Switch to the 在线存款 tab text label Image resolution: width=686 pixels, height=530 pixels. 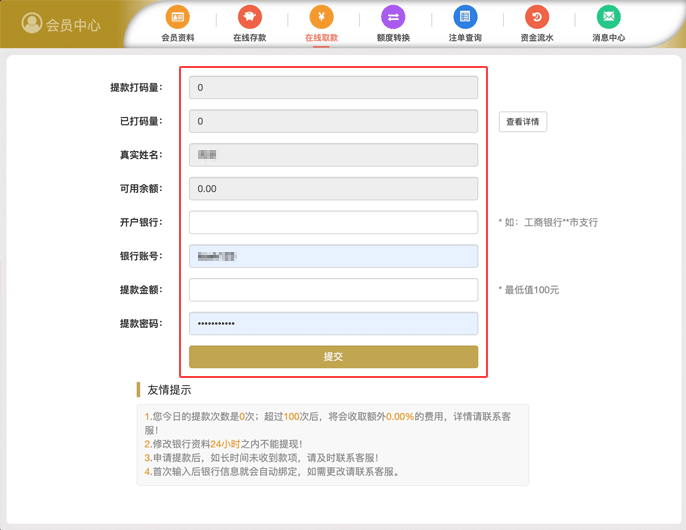point(249,37)
